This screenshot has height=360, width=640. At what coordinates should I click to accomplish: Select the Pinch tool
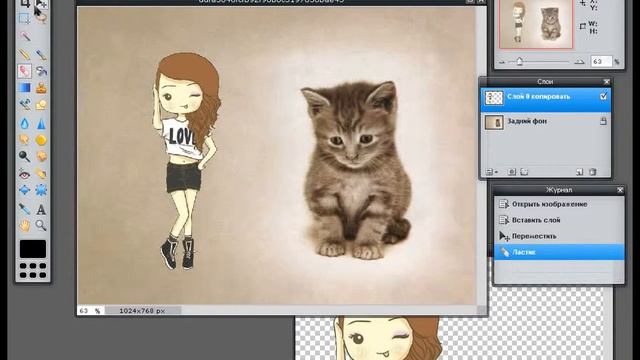pos(41,190)
